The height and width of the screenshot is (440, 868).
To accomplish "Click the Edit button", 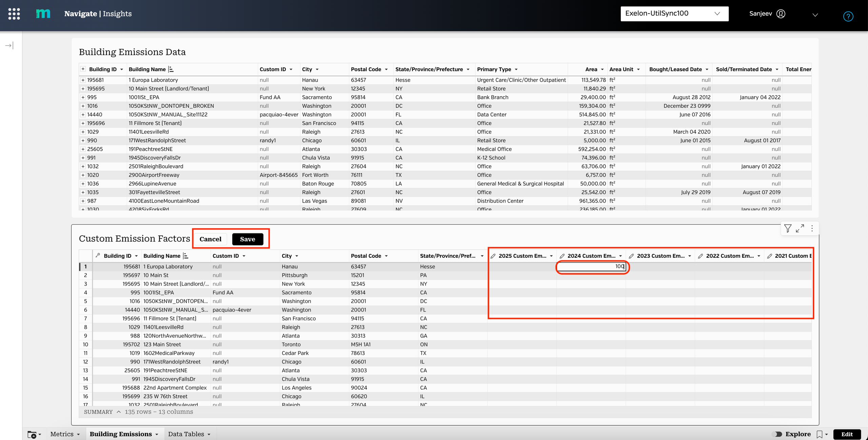I will coord(847,434).
